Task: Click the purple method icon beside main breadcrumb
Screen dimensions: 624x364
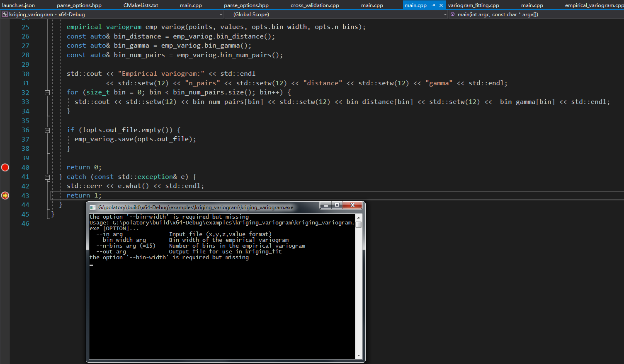Action: pyautogui.click(x=452, y=14)
